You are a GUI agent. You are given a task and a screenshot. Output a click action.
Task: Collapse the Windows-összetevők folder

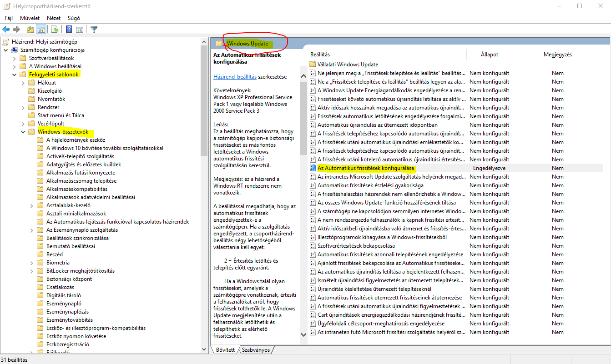[23, 132]
